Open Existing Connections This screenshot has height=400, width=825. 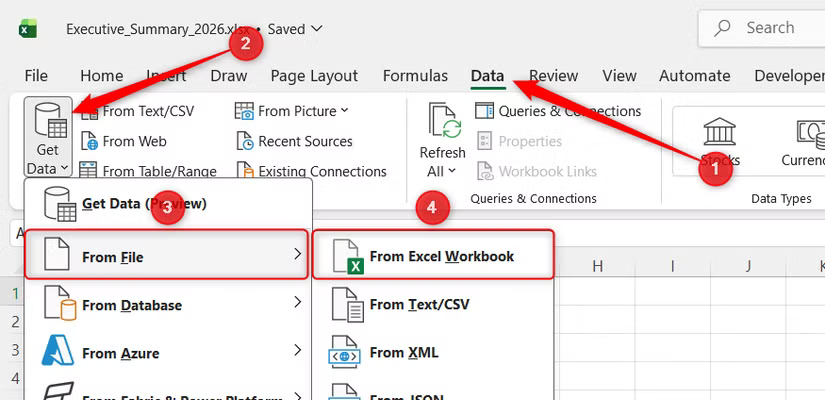click(x=311, y=171)
